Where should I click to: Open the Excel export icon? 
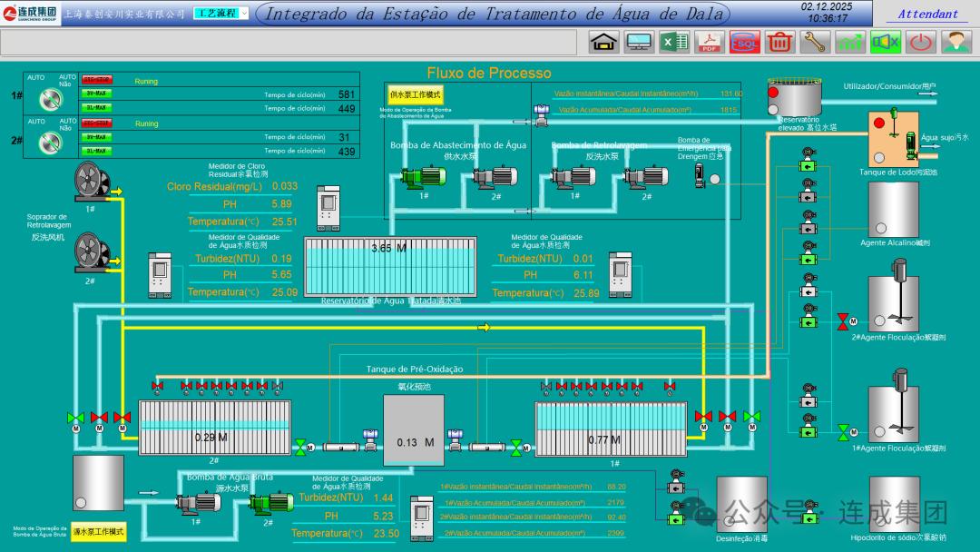pyautogui.click(x=674, y=42)
